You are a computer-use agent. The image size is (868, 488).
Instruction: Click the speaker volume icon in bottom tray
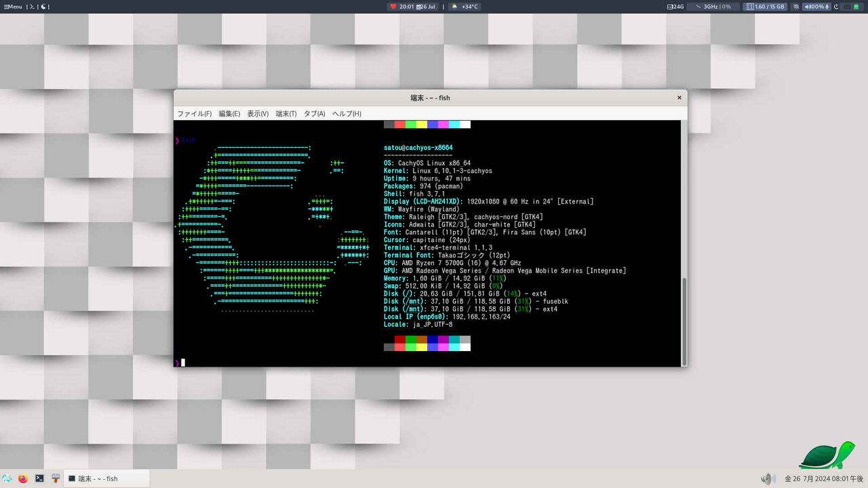tap(768, 479)
